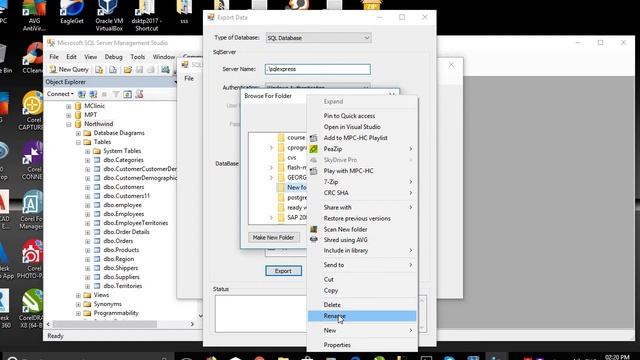Open the Corel CAPTURE desktop icon
The width and height of the screenshot is (640, 360).
33,111
